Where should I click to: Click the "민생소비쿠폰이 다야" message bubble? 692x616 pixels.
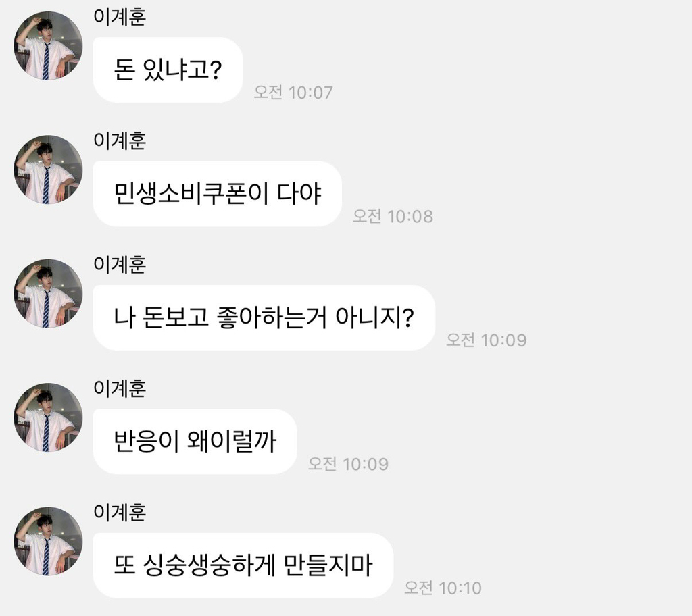click(x=217, y=194)
